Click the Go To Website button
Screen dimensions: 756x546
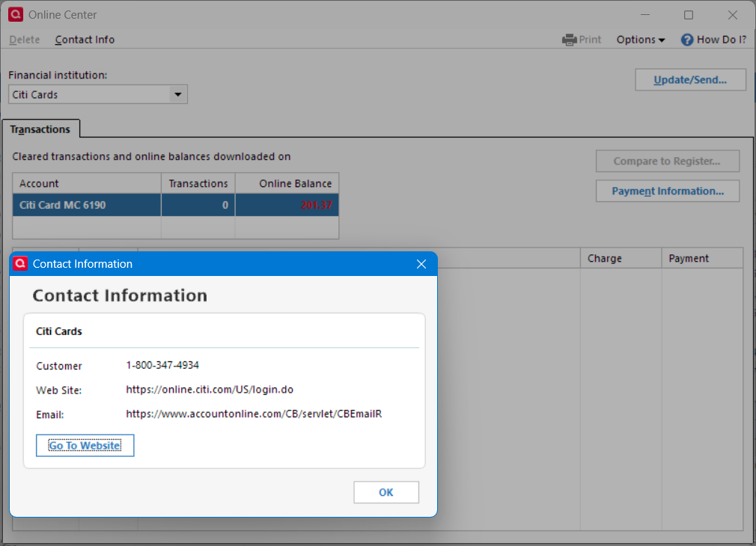85,445
